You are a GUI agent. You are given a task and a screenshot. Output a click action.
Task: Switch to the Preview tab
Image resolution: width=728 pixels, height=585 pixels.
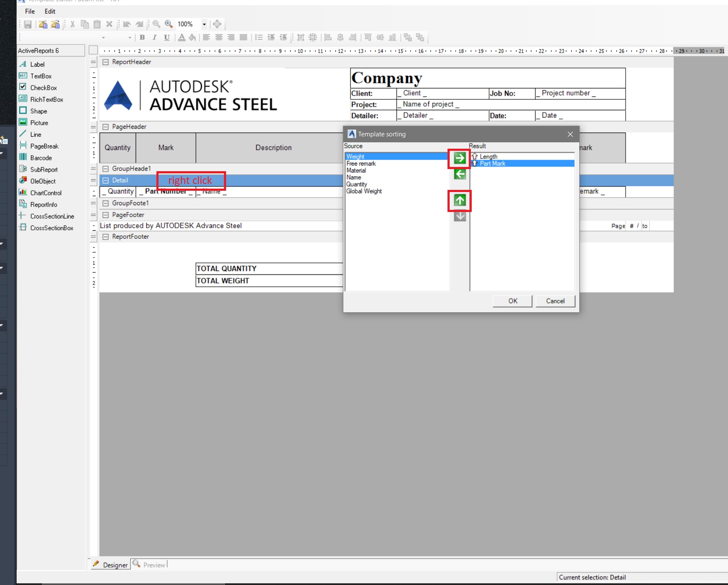(149, 565)
